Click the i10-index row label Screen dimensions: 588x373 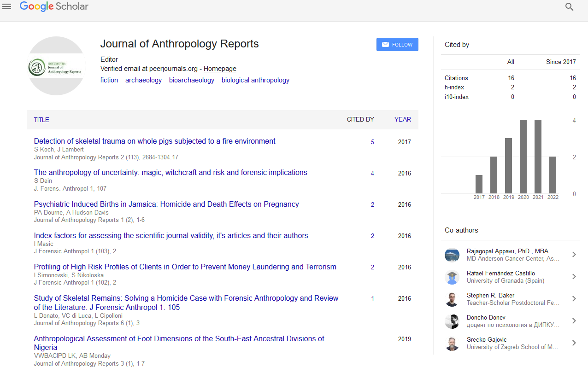[x=457, y=97]
